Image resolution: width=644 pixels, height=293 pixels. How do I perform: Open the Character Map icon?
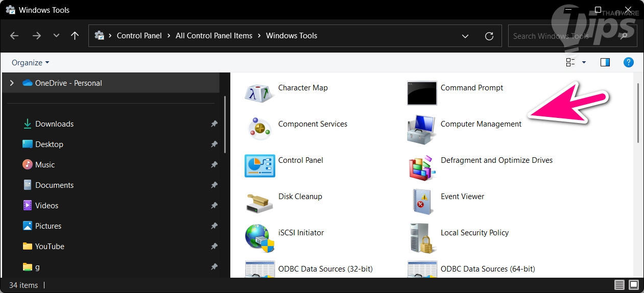tap(259, 93)
